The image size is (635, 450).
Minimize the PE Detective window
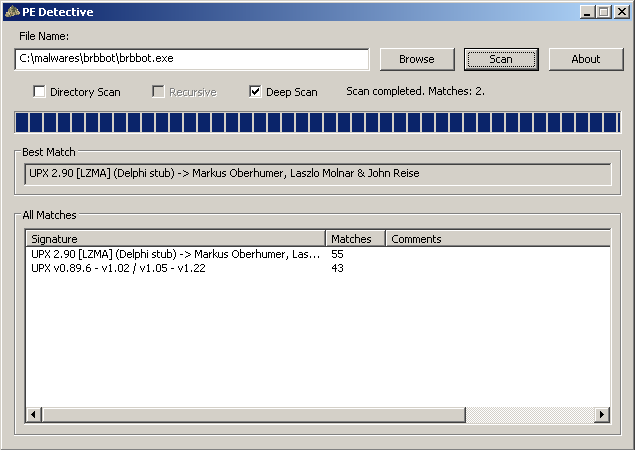pos(585,12)
